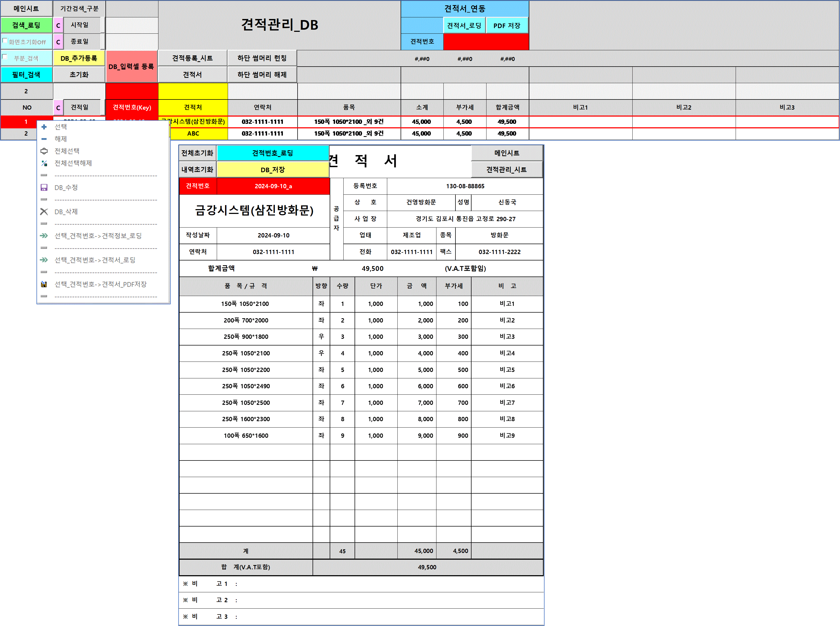The width and height of the screenshot is (840, 626).
Task: Select the 130-08-88865 registration number cell
Action: pos(465,186)
